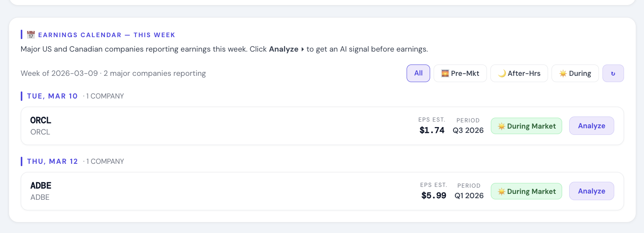Enable the All earnings filter

coord(418,73)
